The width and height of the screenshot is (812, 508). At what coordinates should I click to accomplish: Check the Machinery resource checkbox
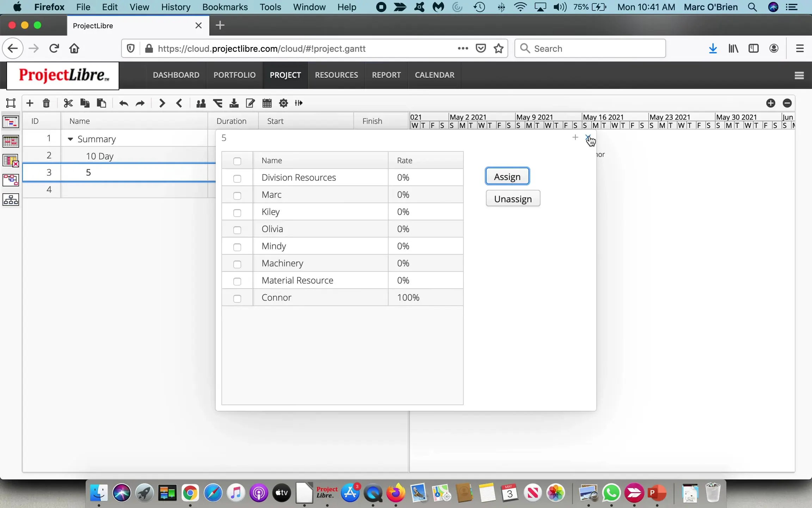click(237, 264)
